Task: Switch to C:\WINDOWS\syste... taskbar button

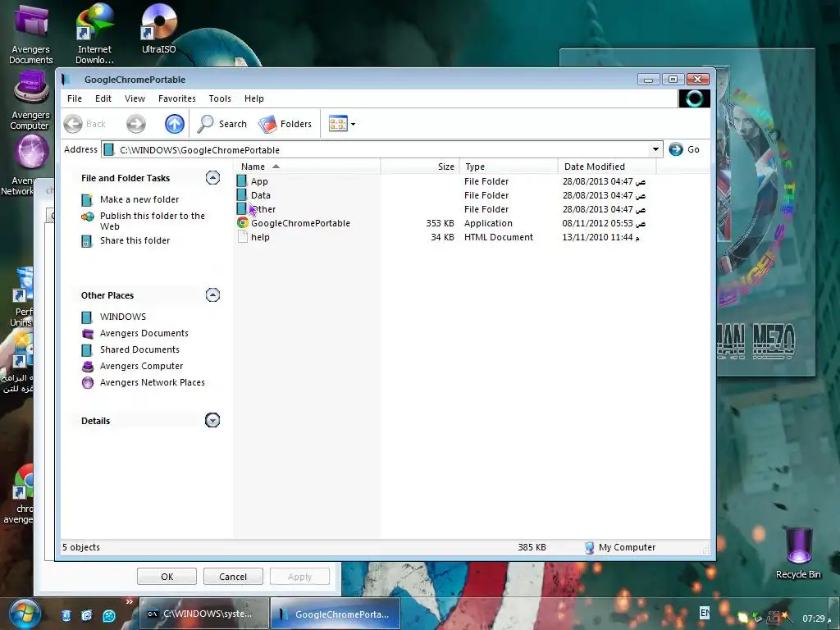Action: click(204, 614)
